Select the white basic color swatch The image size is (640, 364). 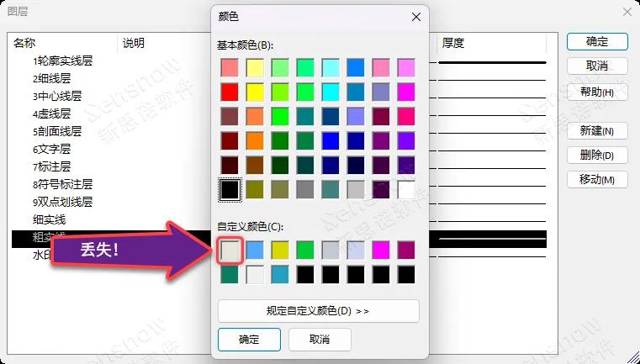406,190
